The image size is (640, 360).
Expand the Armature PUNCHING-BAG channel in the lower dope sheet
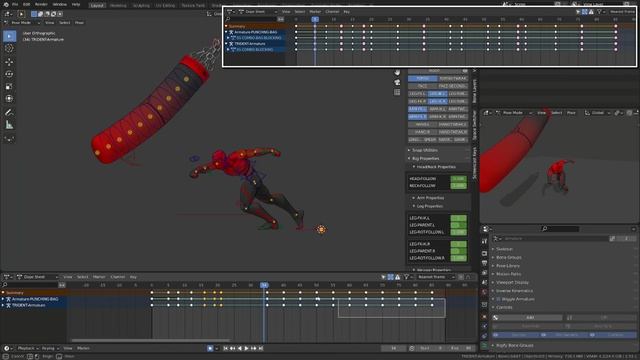[3, 299]
